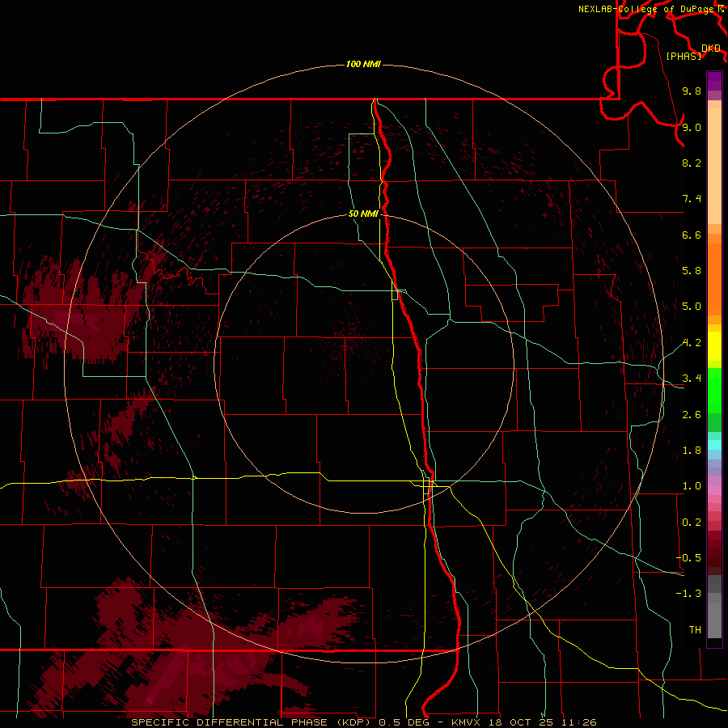The height and width of the screenshot is (728, 728).
Task: Pick the pink color band on scale
Action: click(714, 490)
